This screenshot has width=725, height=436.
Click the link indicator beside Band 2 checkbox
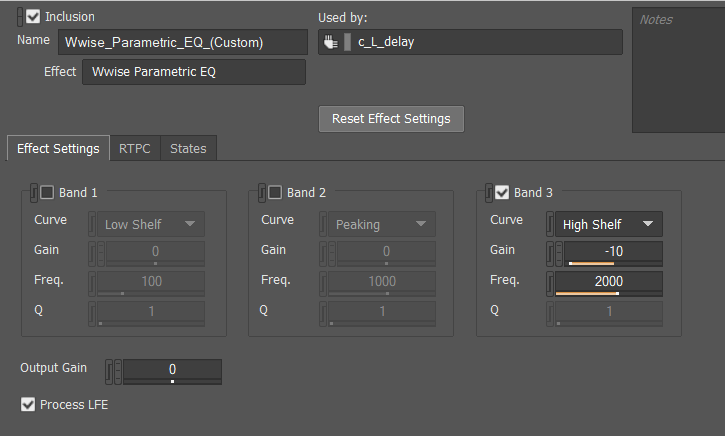(261, 192)
